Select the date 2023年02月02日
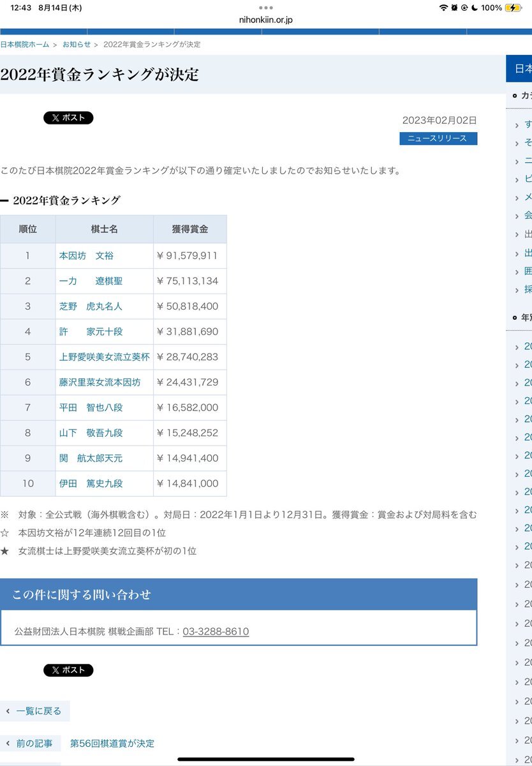This screenshot has width=532, height=766. [x=440, y=120]
